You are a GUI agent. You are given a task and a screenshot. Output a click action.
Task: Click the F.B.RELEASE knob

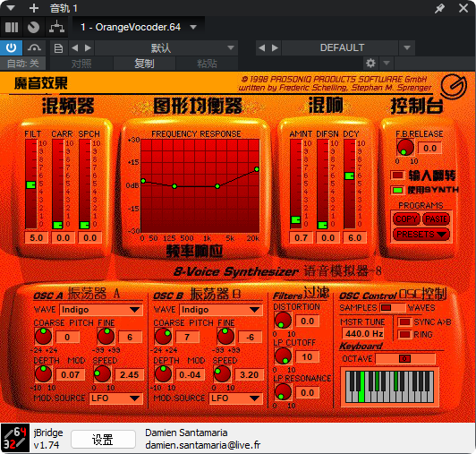point(405,148)
